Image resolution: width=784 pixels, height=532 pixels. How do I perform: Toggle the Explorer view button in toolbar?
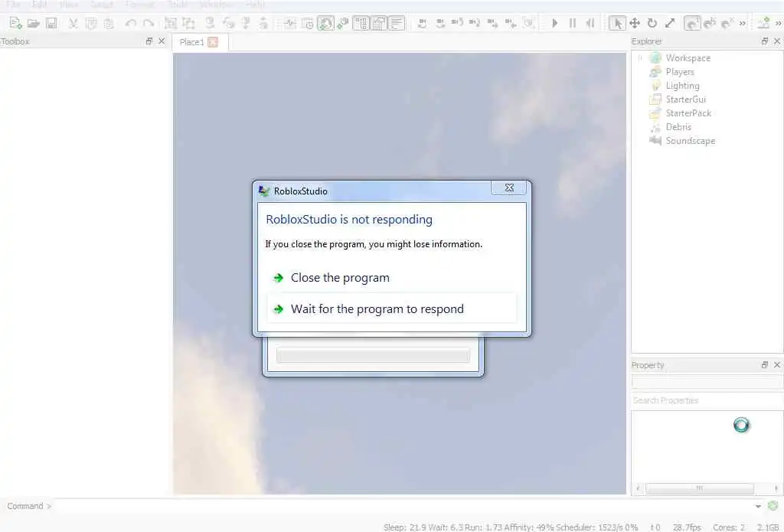pyautogui.click(x=361, y=23)
